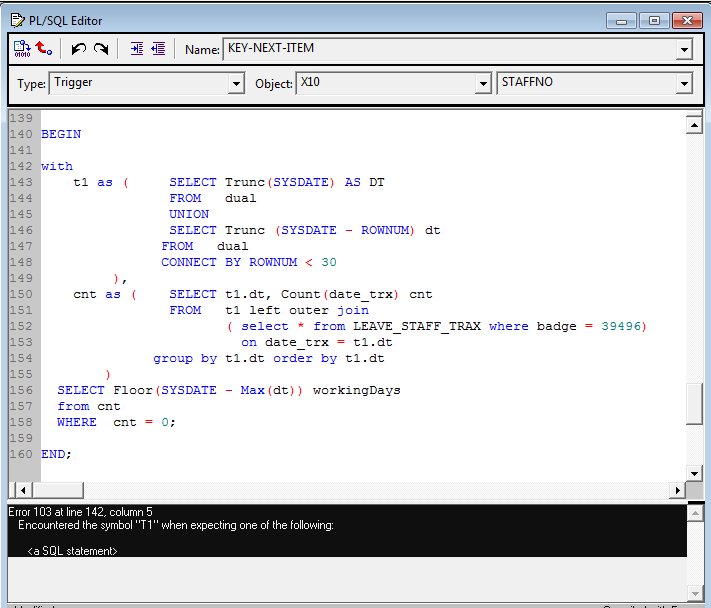Place cursor on the BEGIN keyword line

61,134
